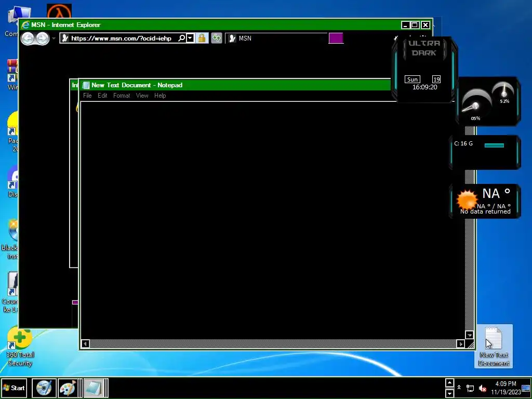Click Notepad horizontal scrollbar left arrow
The height and width of the screenshot is (399, 532).
(86, 344)
